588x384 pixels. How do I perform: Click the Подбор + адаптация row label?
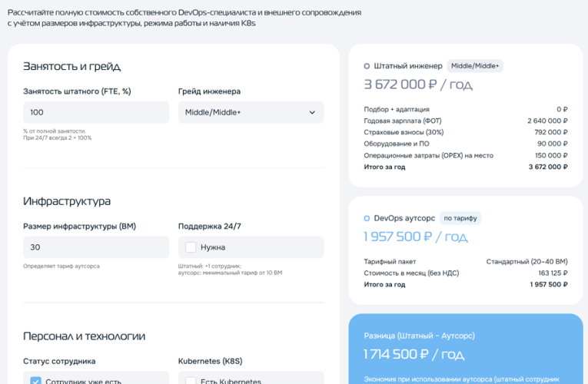pos(397,109)
